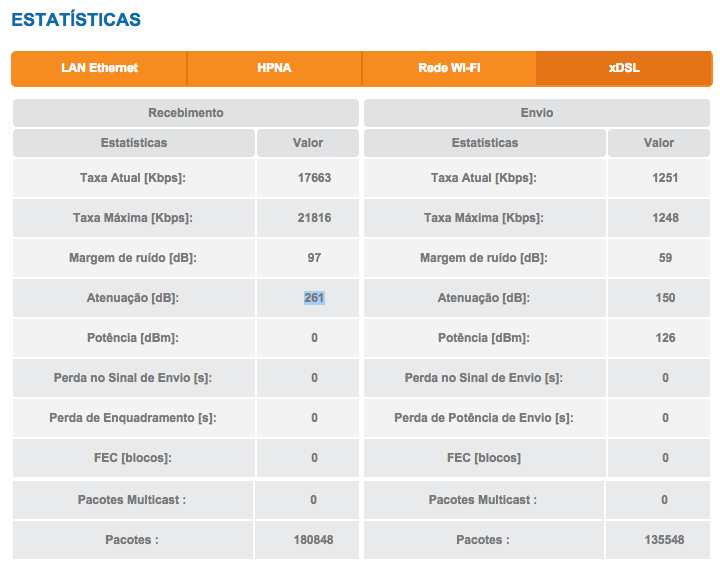Viewport: 720px width, 571px height.
Task: Click the Perda de Potência de Envio label
Action: point(484,418)
